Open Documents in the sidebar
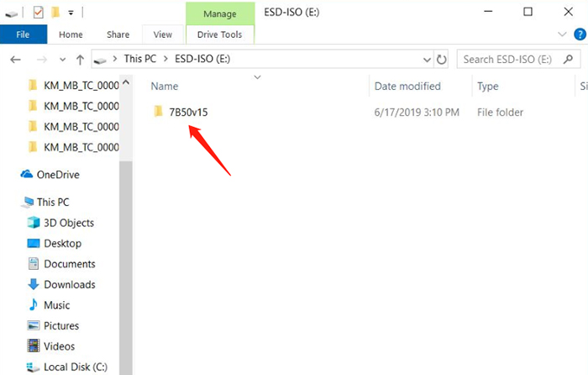Screen dimensions: 588x375 70,264
